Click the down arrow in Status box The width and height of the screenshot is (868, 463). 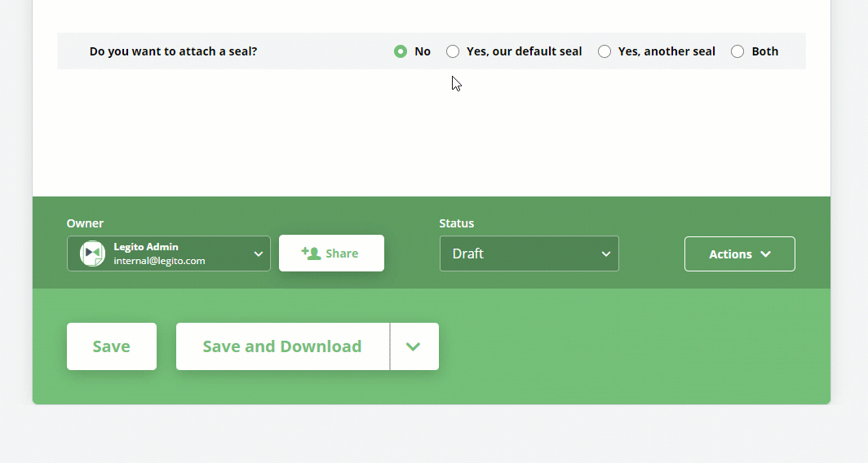(x=606, y=254)
